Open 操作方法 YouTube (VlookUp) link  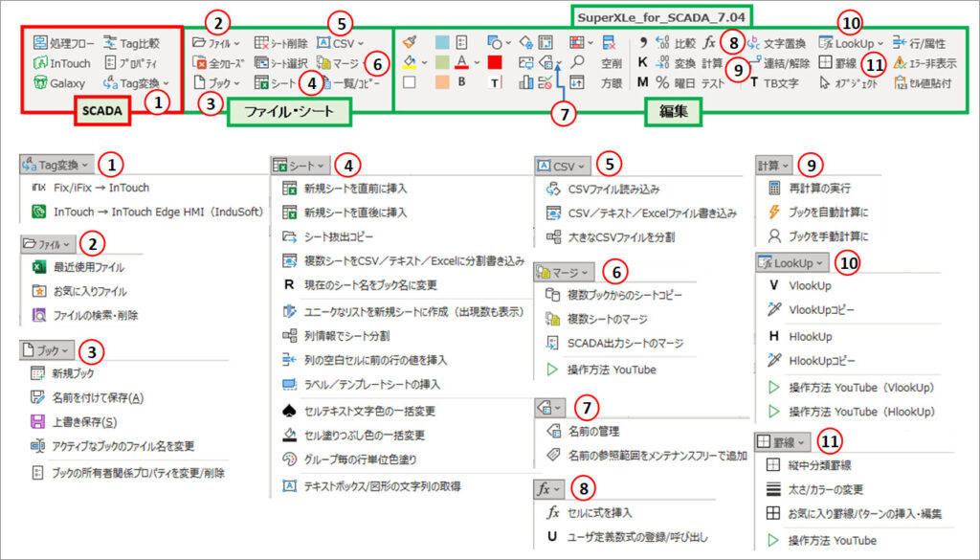coord(851,388)
